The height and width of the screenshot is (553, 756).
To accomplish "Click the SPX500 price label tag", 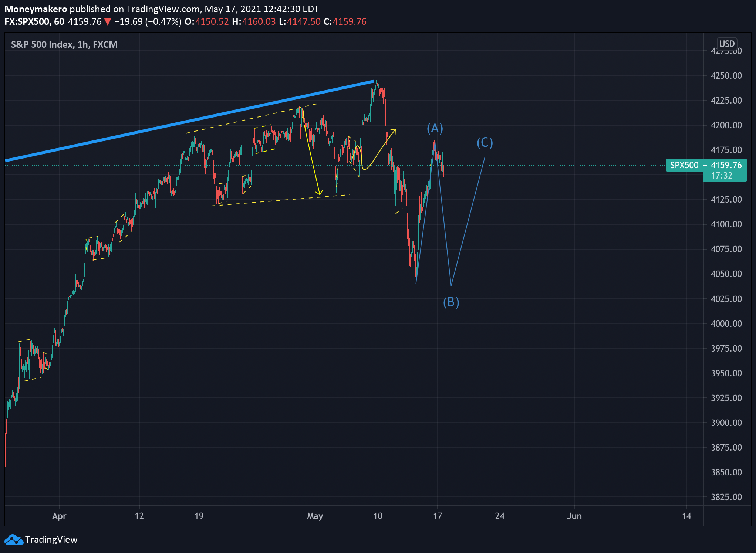I will [x=684, y=165].
